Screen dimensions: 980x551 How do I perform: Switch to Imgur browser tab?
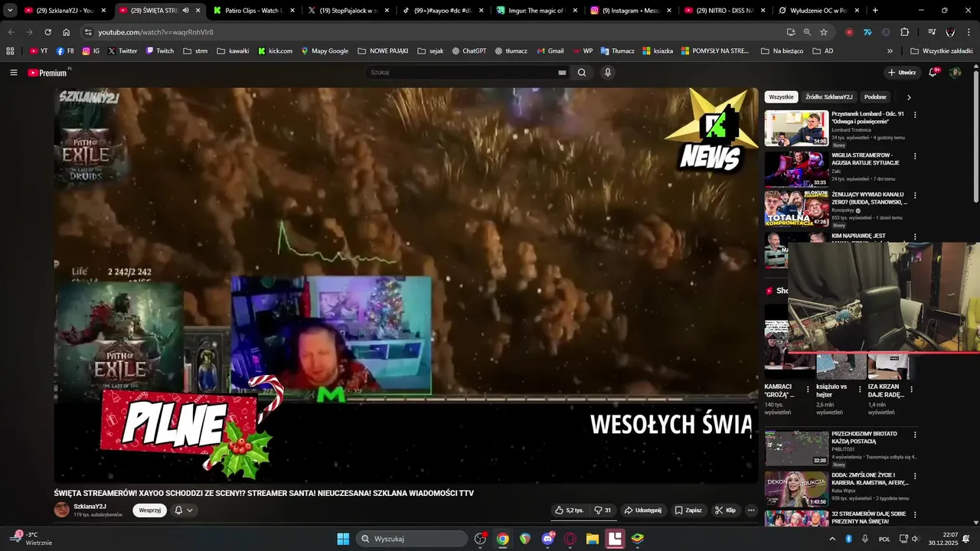pos(537,11)
